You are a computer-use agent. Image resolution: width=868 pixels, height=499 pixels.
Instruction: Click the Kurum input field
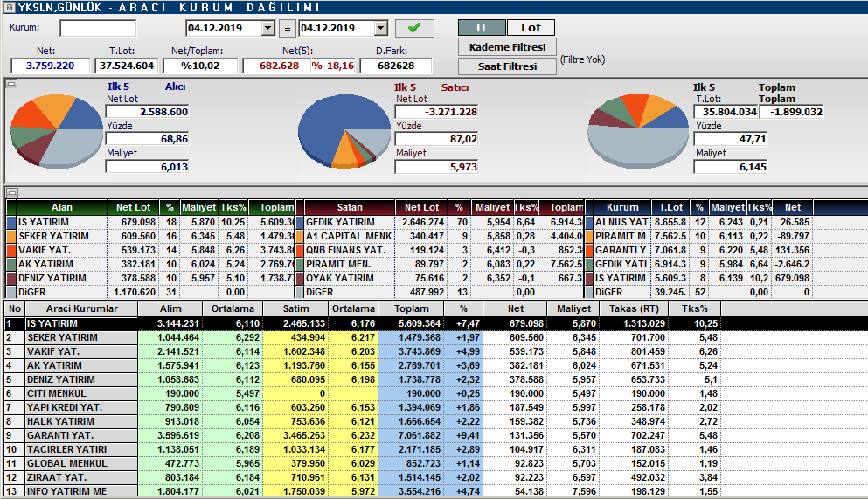pyautogui.click(x=97, y=28)
